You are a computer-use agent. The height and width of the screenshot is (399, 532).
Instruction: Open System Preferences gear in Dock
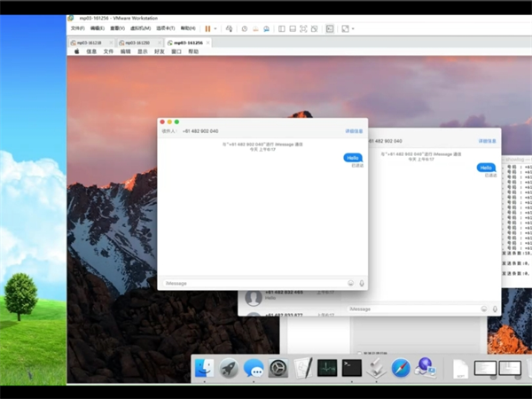click(x=278, y=368)
